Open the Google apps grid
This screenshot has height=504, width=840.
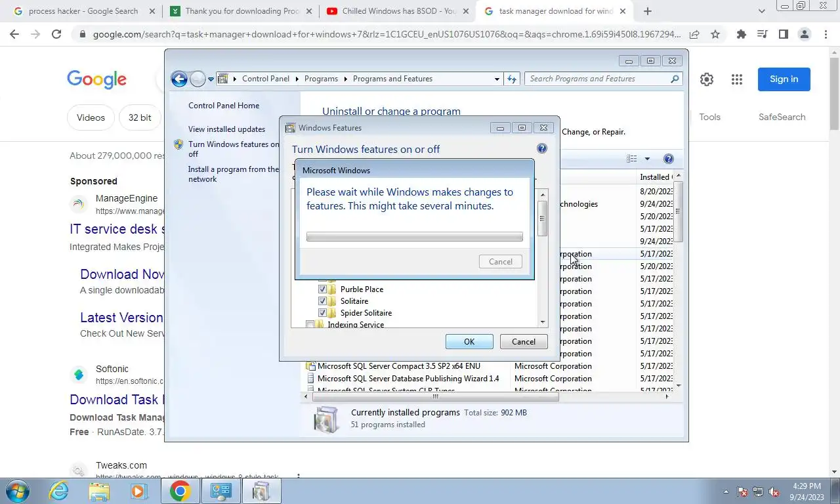click(737, 79)
